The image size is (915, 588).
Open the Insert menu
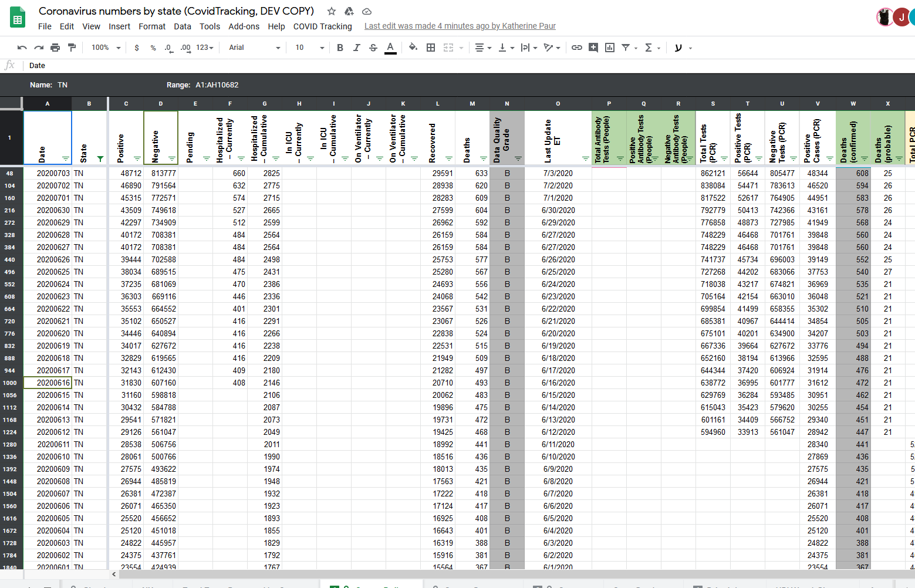tap(119, 26)
